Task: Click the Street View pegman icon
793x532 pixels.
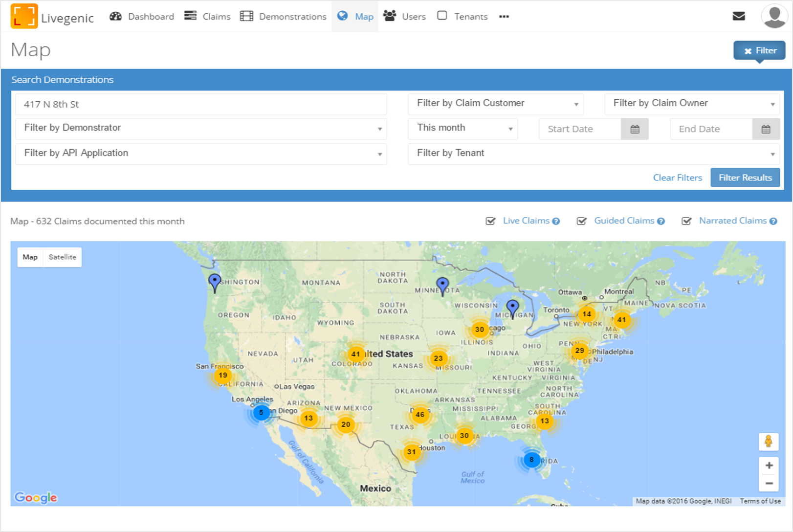Action: click(x=769, y=442)
